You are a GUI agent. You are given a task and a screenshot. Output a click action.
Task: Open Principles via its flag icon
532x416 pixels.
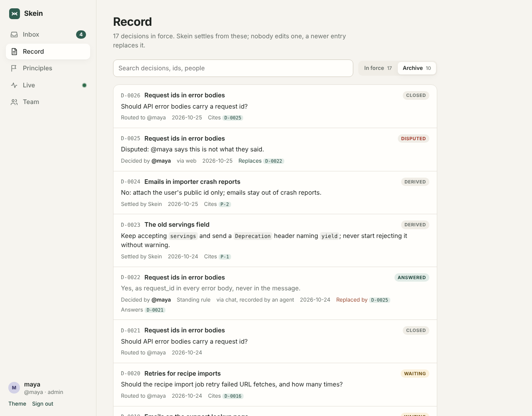click(14, 68)
